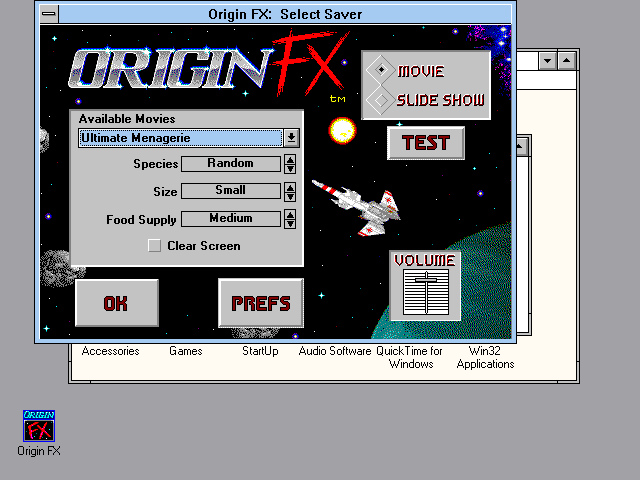Raise Food Supply with up arrow

tap(290, 215)
